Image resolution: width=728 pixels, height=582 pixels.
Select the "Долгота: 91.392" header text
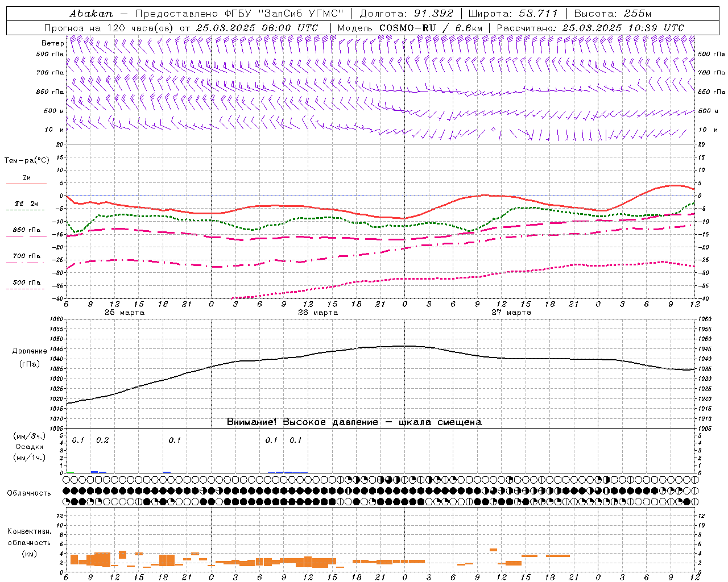407,13
